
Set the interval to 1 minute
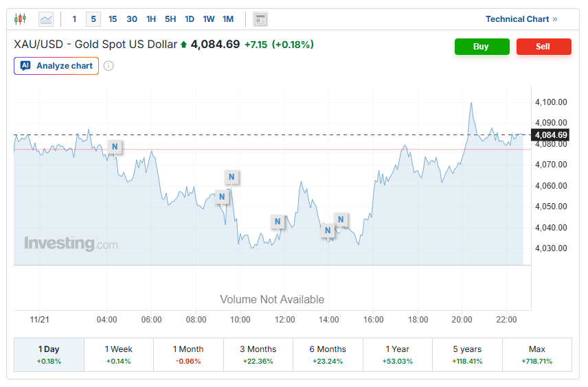[74, 19]
